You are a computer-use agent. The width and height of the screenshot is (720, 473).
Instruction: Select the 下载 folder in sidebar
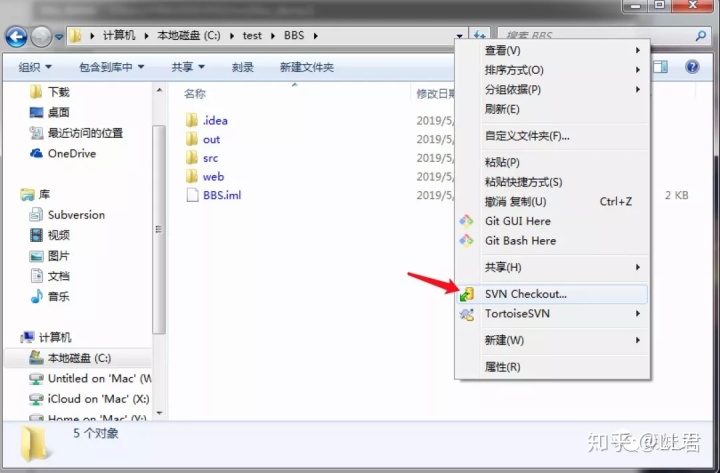pos(50,92)
